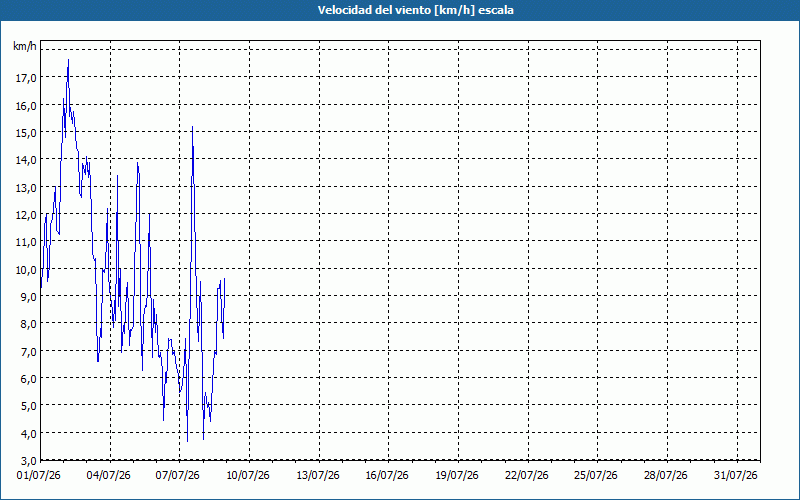Click the 28/07/26 date label
800x500 pixels.
click(666, 476)
